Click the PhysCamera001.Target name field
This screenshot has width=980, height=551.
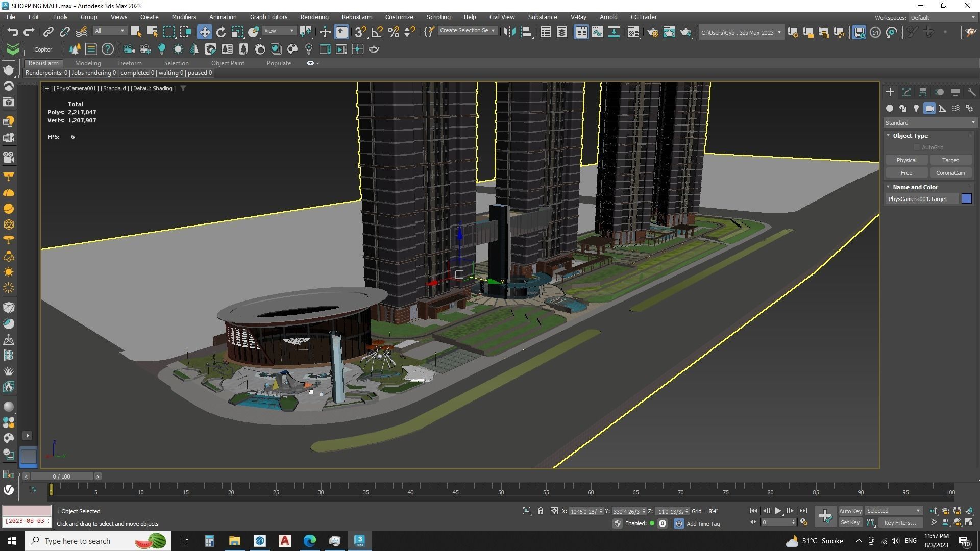922,199
